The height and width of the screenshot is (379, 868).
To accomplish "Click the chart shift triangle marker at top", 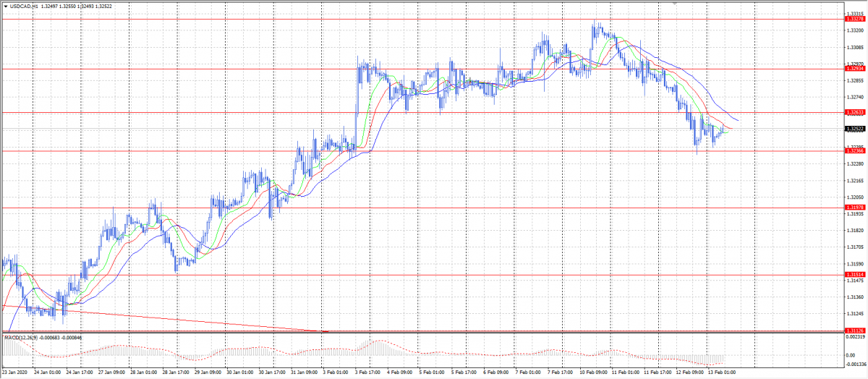I will 676,4.
